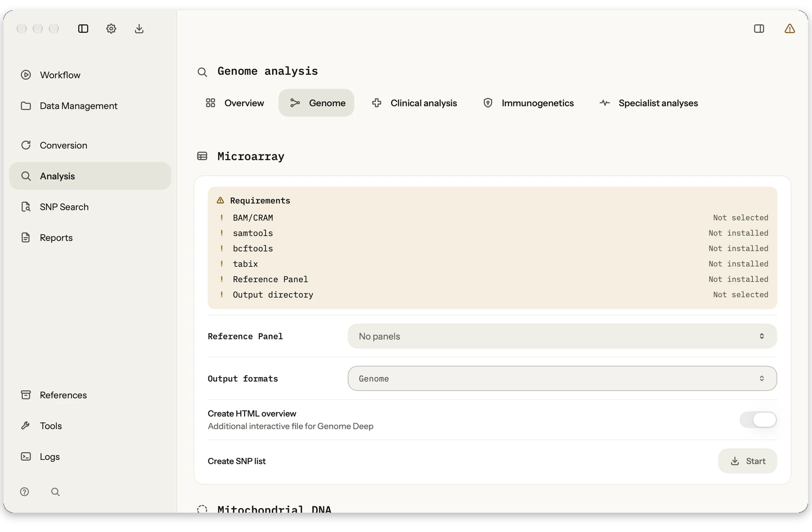Click Not installed status for bcftools
812x532 pixels.
[x=738, y=248]
